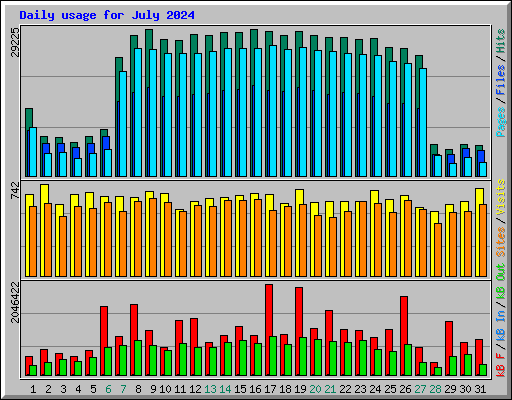Click day 26 on the x-axis
The image size is (512, 400).
click(x=405, y=389)
